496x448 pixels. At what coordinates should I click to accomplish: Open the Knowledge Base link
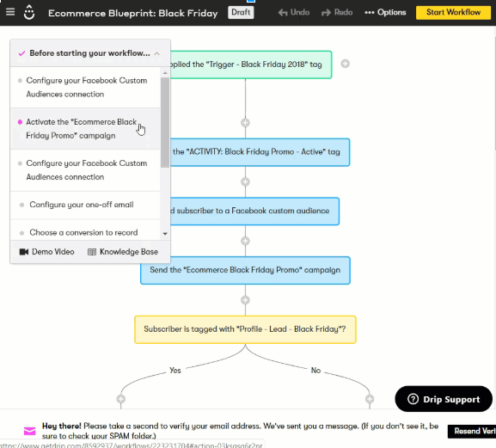[123, 252]
